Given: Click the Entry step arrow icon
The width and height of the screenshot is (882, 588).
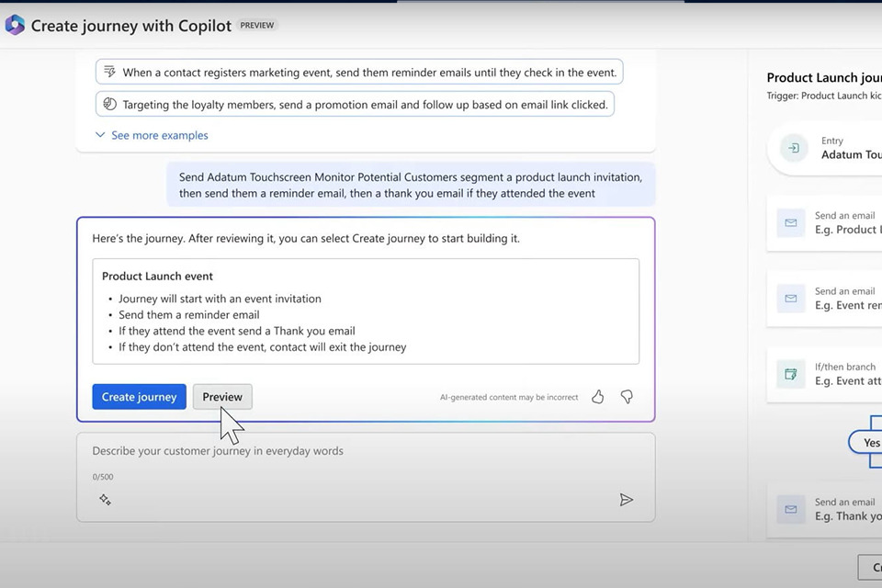Looking at the screenshot, I should tap(793, 148).
